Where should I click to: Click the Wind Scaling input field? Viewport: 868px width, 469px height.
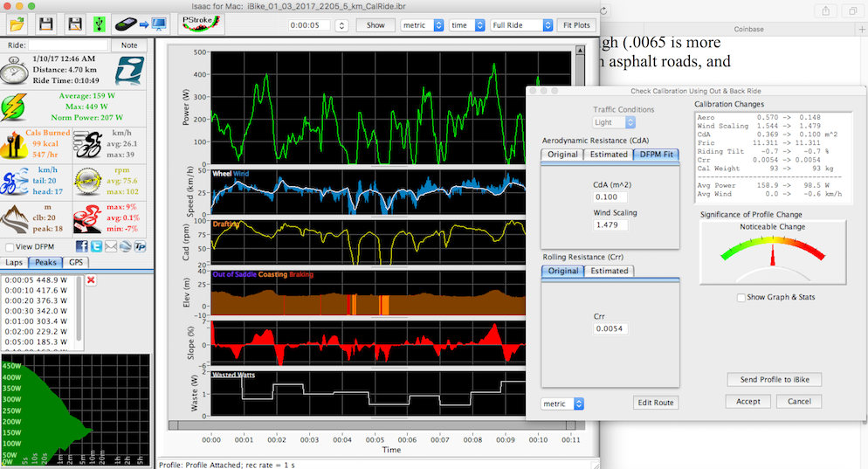click(x=610, y=225)
